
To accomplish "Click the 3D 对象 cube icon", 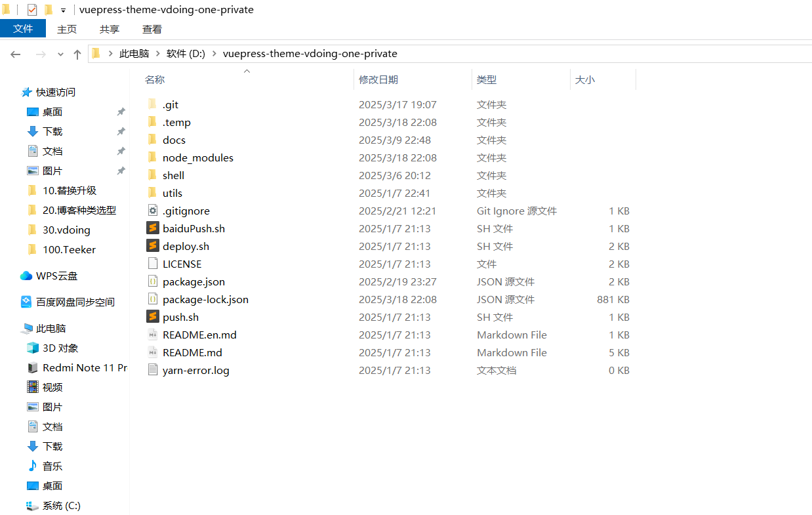I will [33, 348].
